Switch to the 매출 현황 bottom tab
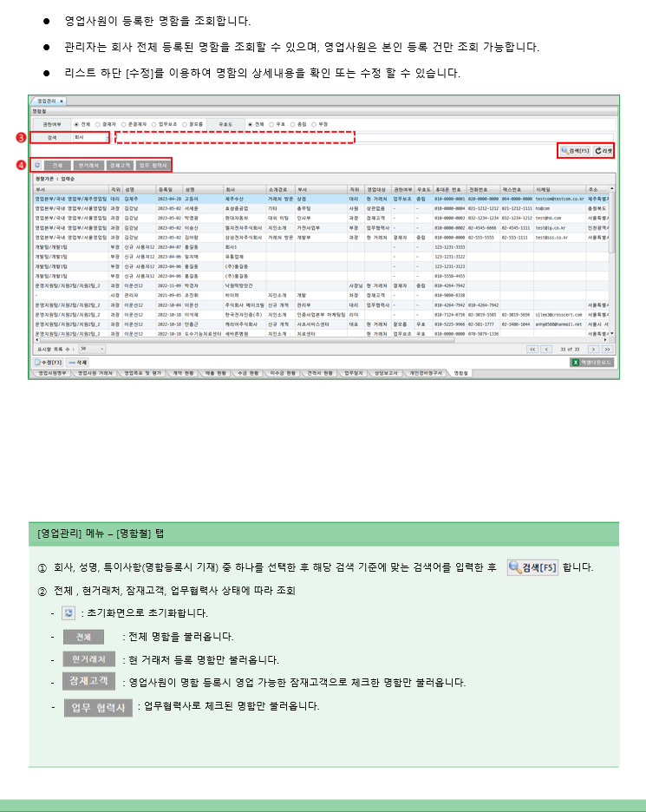The height and width of the screenshot is (812, 646). [x=216, y=373]
